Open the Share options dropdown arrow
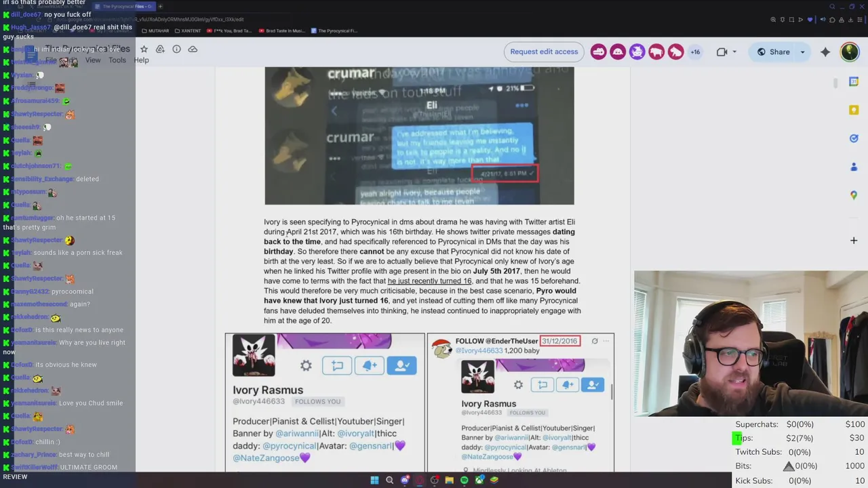This screenshot has height=488, width=868. click(803, 52)
